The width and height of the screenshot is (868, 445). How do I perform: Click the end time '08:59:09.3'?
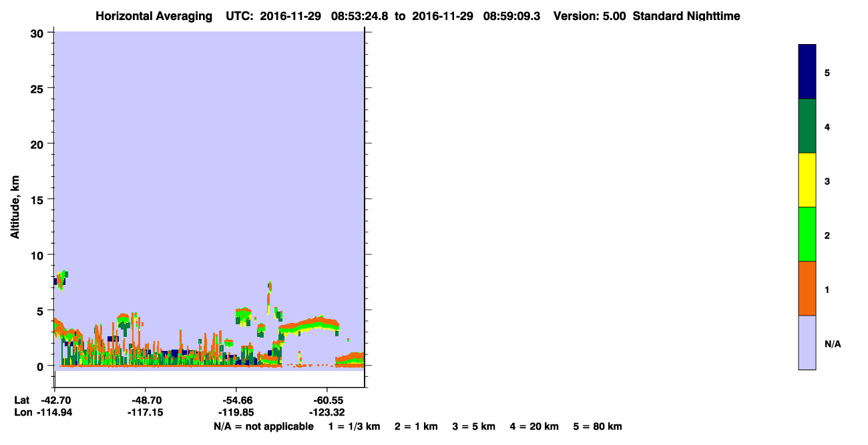pyautogui.click(x=511, y=16)
